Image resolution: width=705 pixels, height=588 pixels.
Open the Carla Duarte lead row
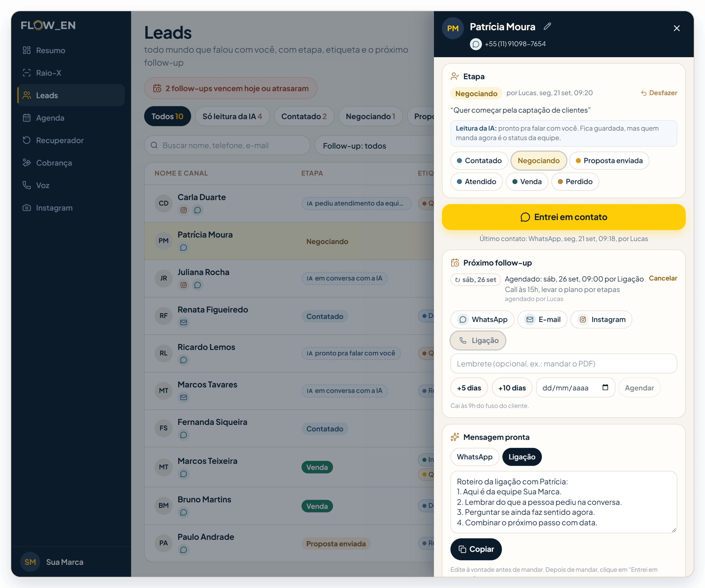point(289,203)
